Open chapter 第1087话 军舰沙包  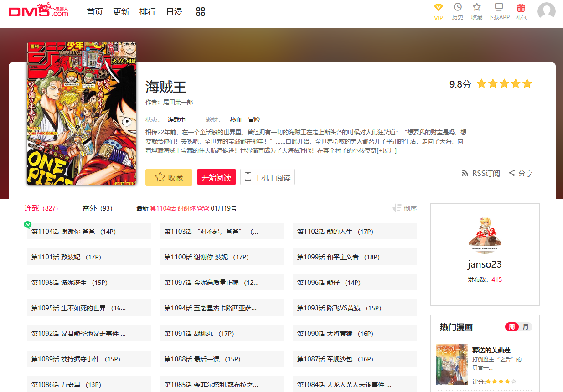click(x=355, y=359)
